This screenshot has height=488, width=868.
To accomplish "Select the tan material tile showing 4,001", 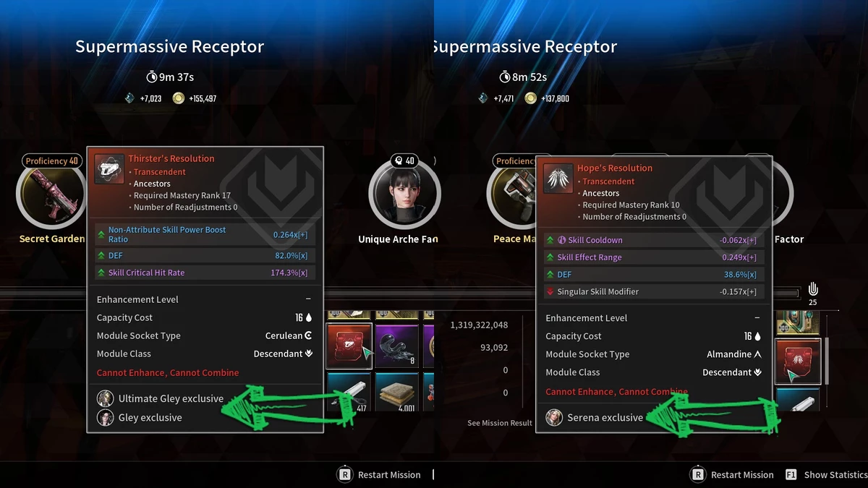I will pyautogui.click(x=397, y=393).
